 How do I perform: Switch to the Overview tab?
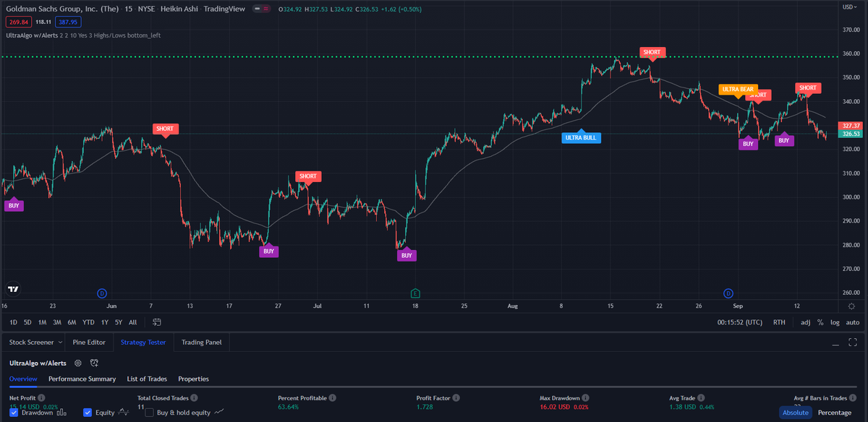23,379
